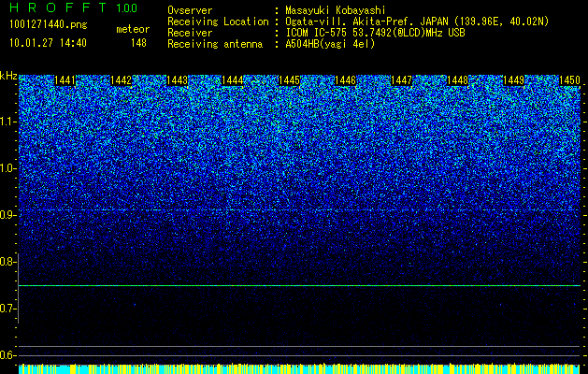
Task: Click the 1.0 kHz axis label
Action: tap(7, 168)
